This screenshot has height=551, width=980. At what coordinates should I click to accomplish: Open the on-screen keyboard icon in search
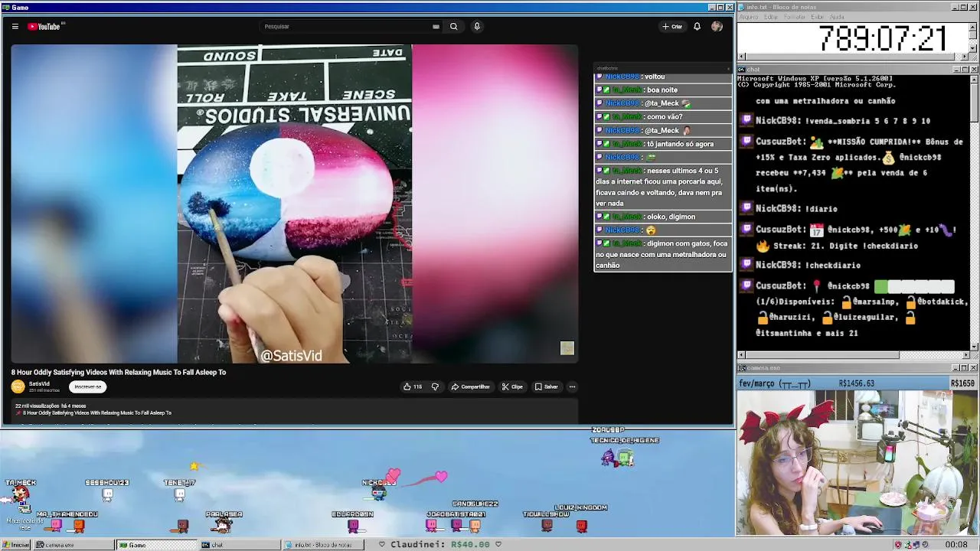point(436,27)
